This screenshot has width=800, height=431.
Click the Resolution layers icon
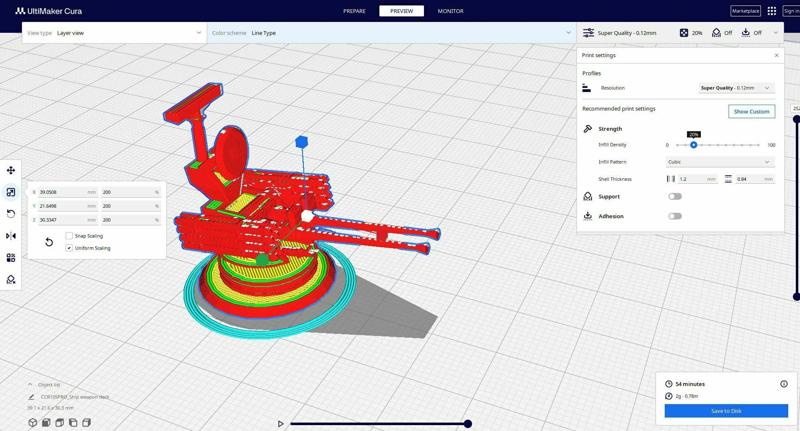587,88
